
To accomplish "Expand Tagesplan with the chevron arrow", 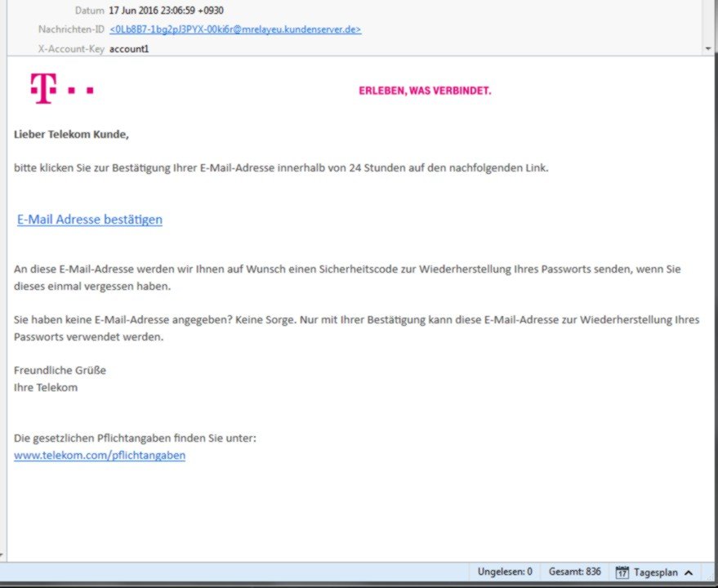I will pos(689,572).
